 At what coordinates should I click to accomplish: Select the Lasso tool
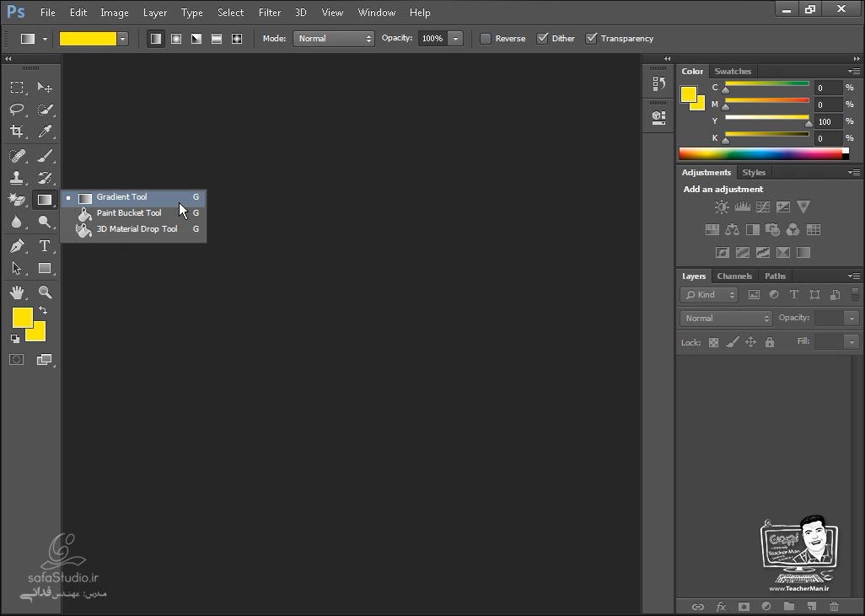[17, 110]
